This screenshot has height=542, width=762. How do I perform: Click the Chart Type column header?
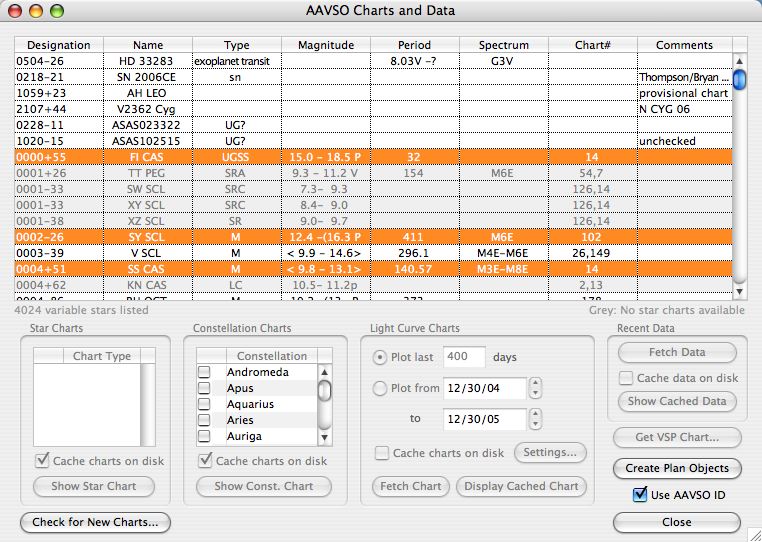pos(102,356)
